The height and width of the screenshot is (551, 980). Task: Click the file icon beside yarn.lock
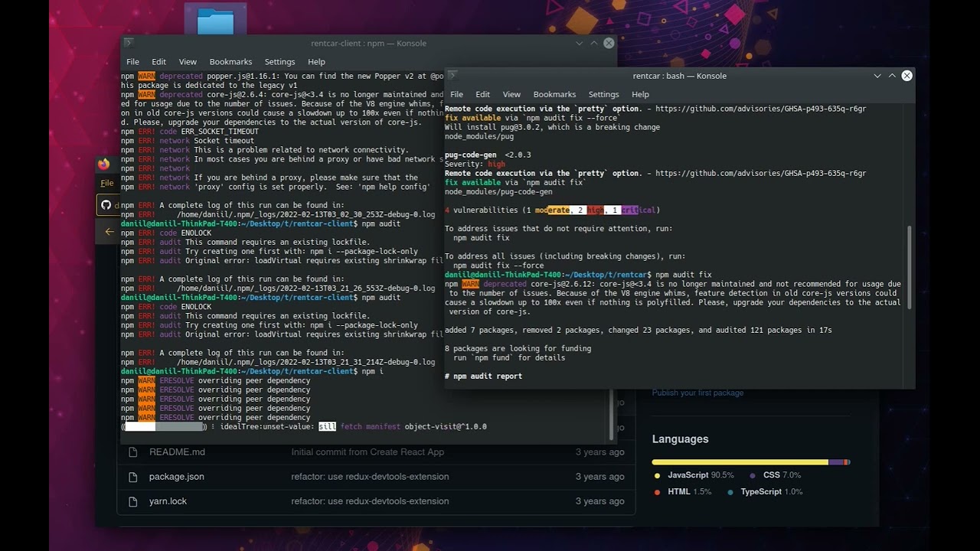135,501
